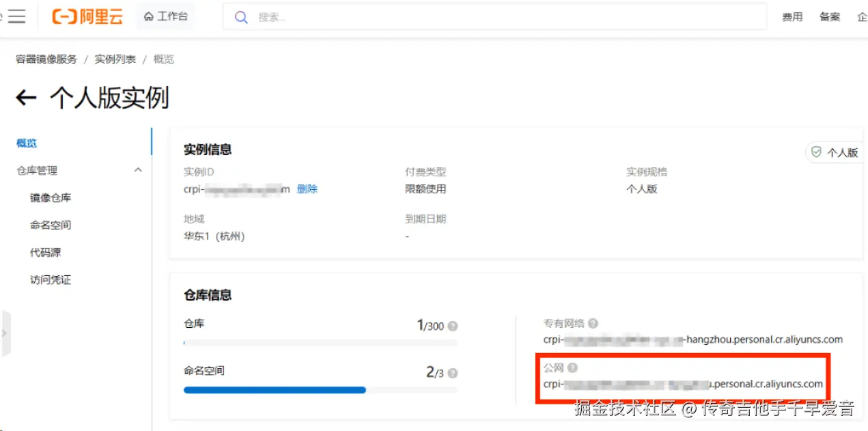Click help icon next to 命名空间 quota 2/3
Screen dimensions: 868x431
pyautogui.click(x=452, y=374)
